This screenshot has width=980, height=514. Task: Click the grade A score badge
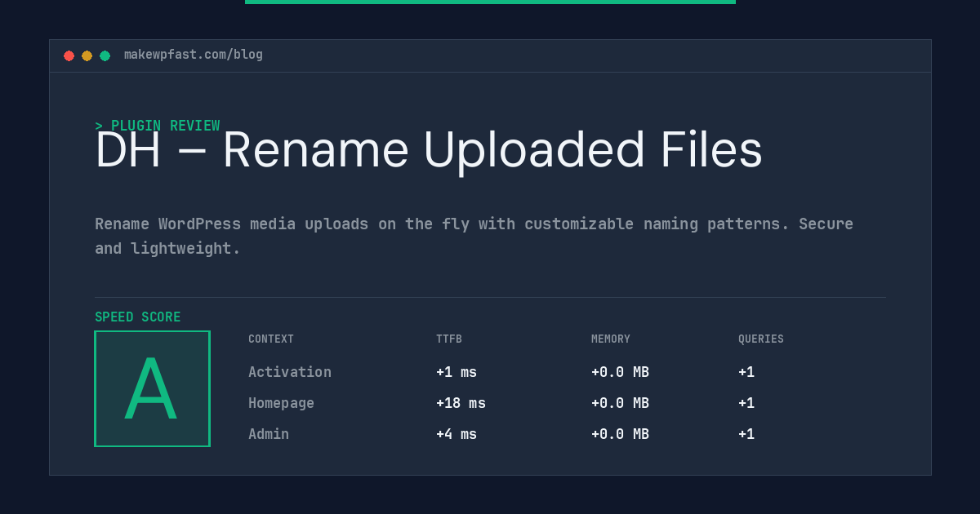[x=152, y=388]
